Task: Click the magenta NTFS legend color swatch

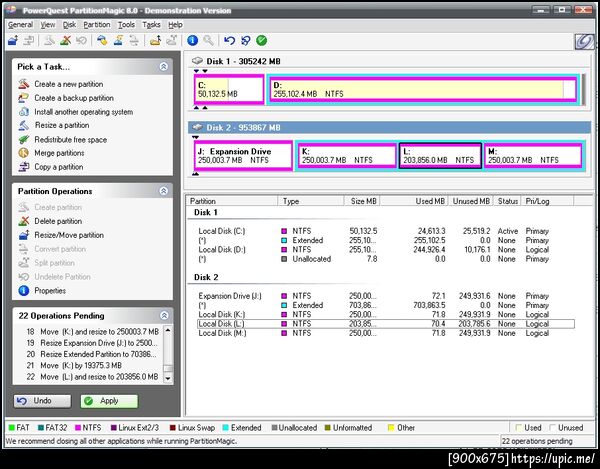Action: pyautogui.click(x=78, y=428)
